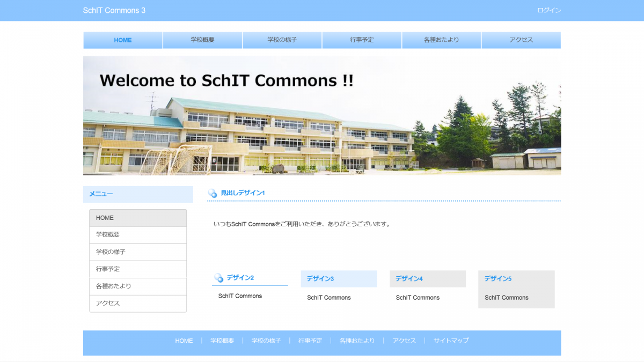Click the SchIT Commons 3 site title

coord(114,11)
